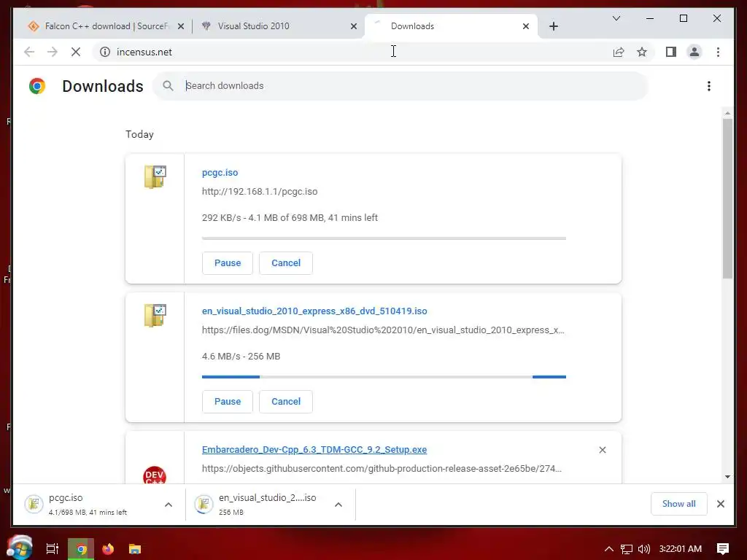Click the vertical page scrollbar thumb
Screen dimensions: 747x560
727,198
